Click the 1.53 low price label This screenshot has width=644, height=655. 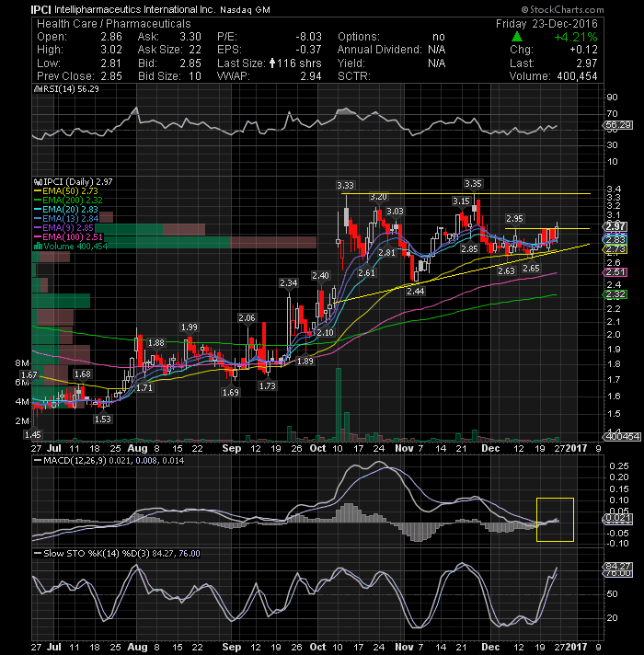pyautogui.click(x=103, y=419)
